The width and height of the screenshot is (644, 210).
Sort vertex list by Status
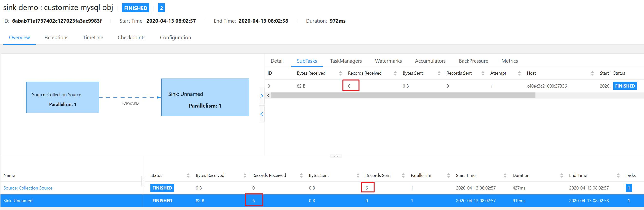(x=188, y=175)
